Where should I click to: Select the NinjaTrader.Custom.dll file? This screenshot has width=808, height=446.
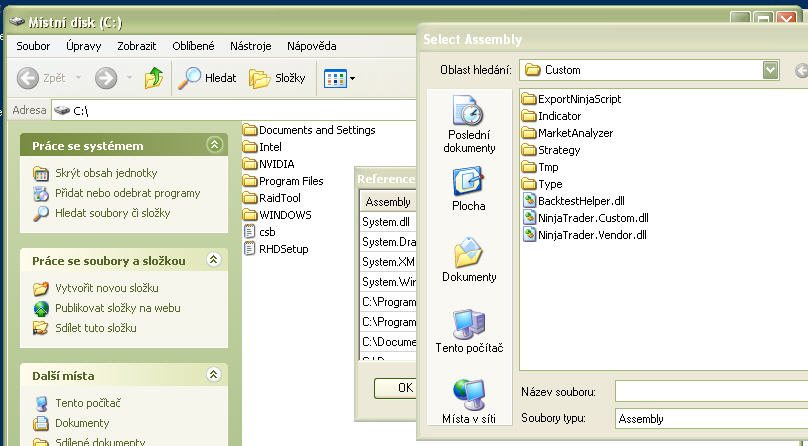[593, 217]
